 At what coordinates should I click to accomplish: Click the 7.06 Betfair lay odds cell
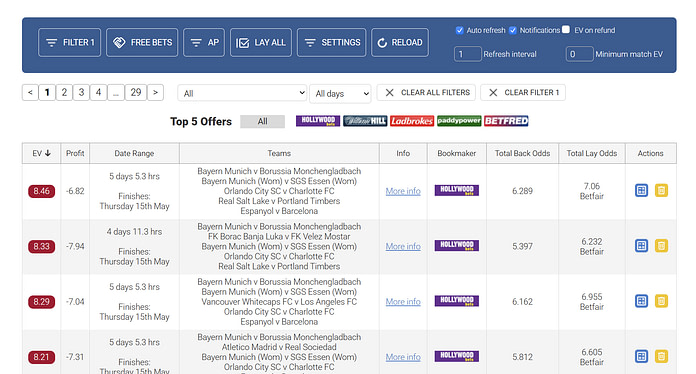(592, 191)
